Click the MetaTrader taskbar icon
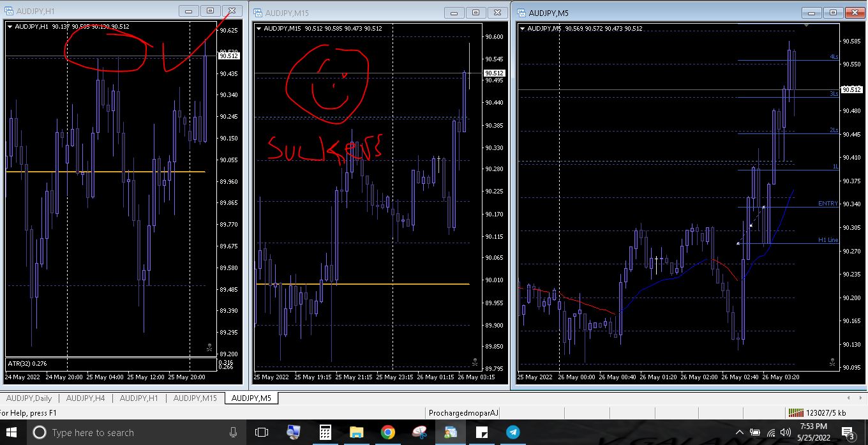Image resolution: width=868 pixels, height=445 pixels. click(451, 432)
